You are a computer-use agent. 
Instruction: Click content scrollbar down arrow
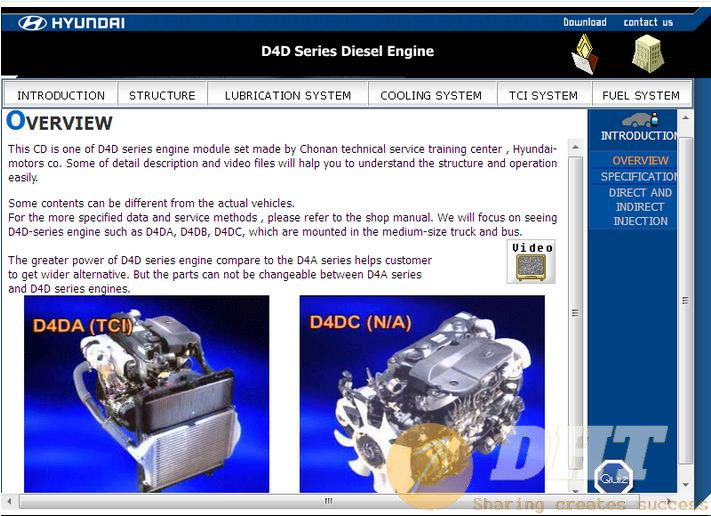[x=575, y=490]
